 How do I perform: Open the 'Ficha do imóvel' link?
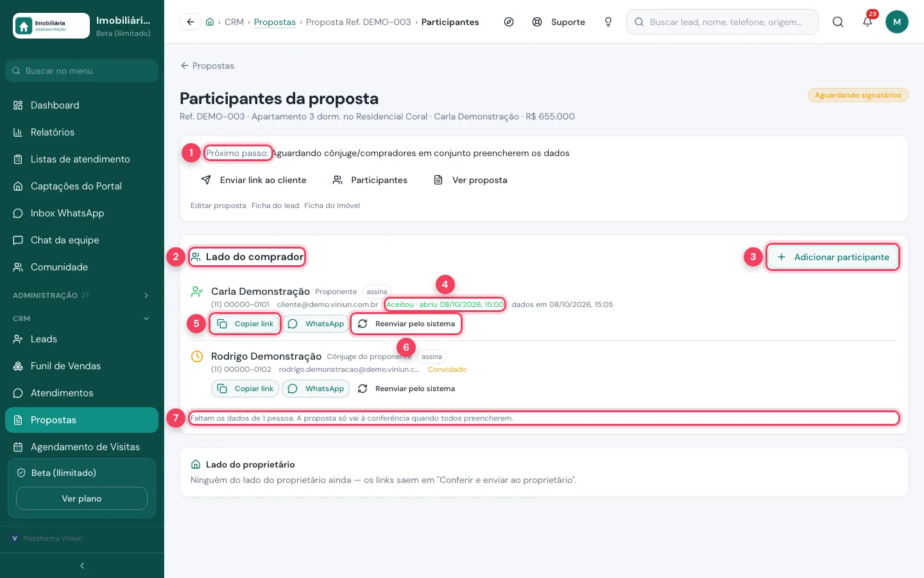click(x=332, y=206)
